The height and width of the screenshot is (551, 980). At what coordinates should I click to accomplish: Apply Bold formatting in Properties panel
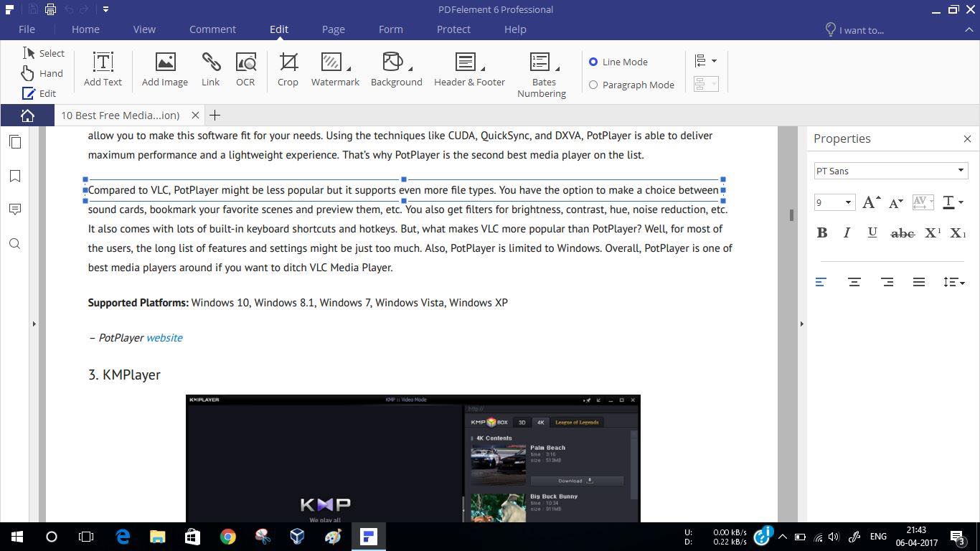tap(822, 232)
